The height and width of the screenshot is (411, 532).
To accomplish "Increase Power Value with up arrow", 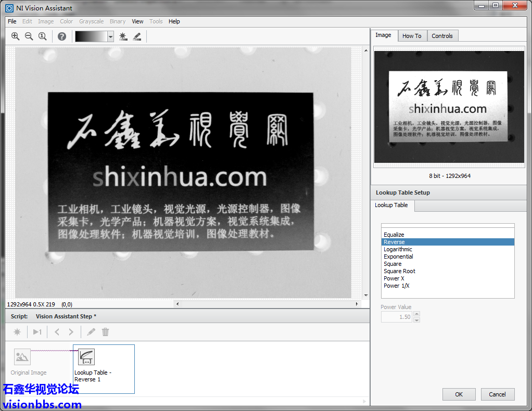I will (416, 314).
